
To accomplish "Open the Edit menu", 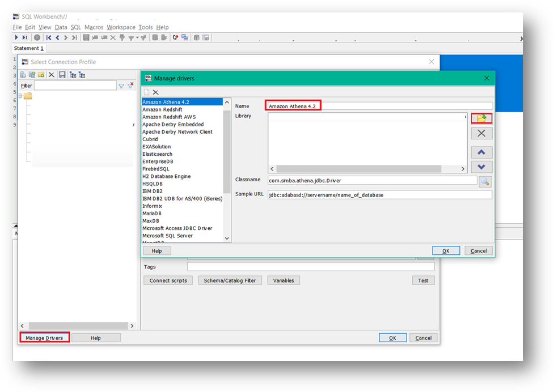I will pos(30,27).
